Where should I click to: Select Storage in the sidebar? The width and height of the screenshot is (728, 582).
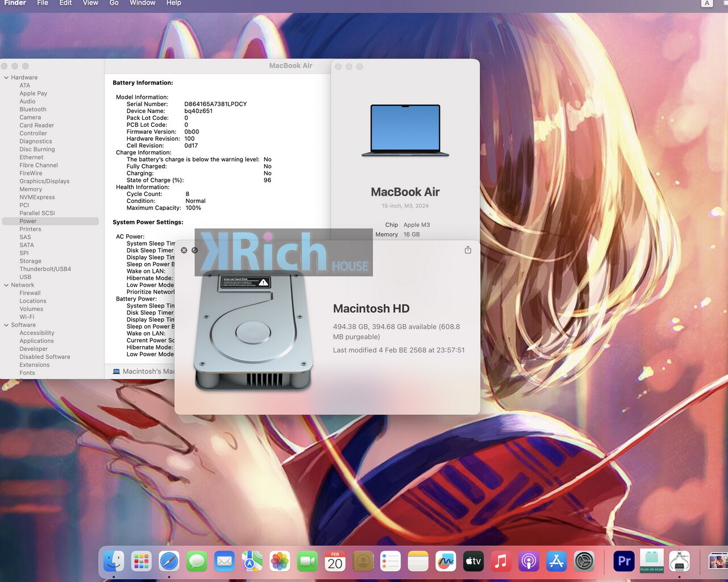point(30,261)
